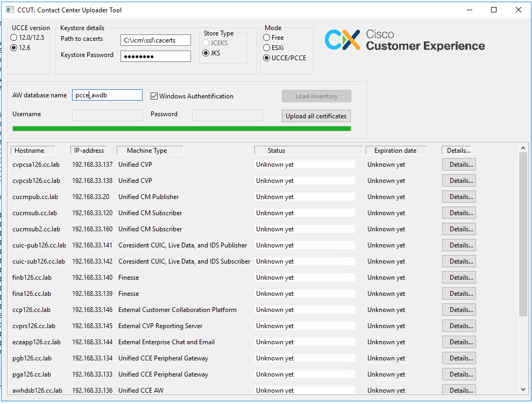The image size is (532, 404).
Task: Click IP address 192.168.33.137
Action: [x=93, y=165]
